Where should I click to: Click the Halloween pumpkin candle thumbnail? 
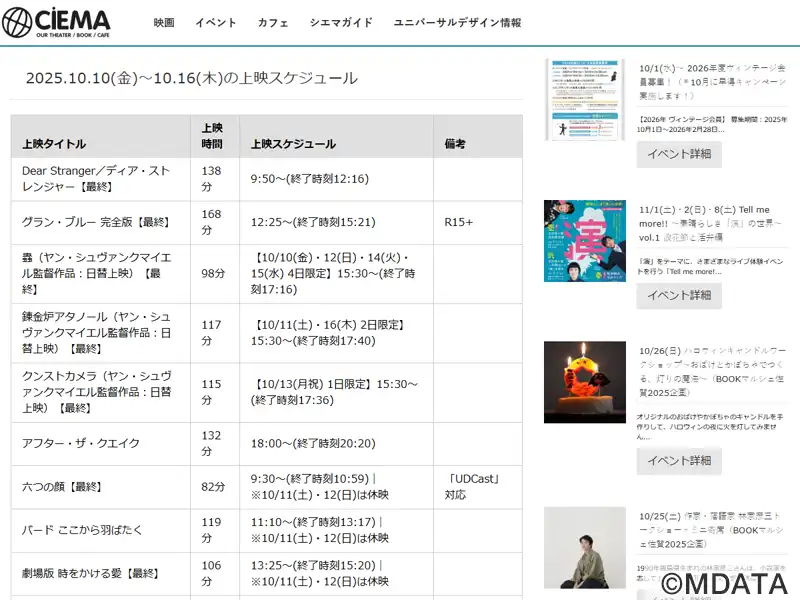[x=584, y=382]
